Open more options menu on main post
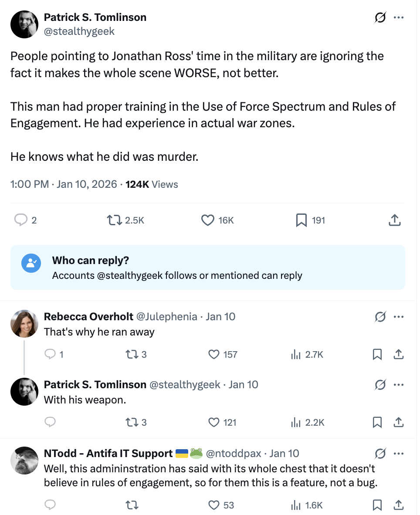The image size is (420, 515). point(398,18)
